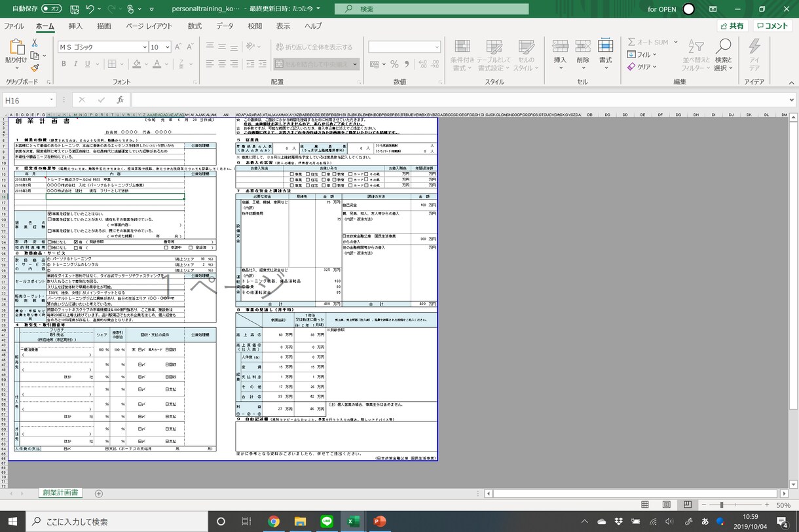Select the 創業計画書 sheet tab
Viewport: 799px width, 532px height.
(x=60, y=493)
